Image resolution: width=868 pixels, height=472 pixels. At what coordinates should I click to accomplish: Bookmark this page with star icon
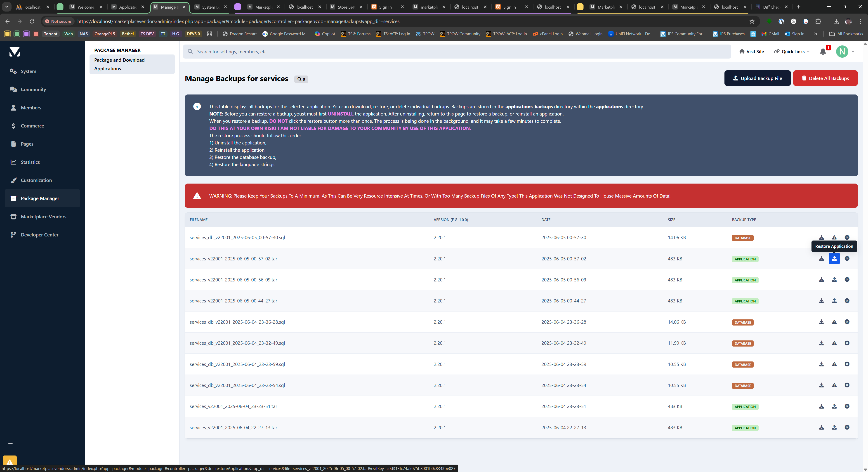click(752, 21)
